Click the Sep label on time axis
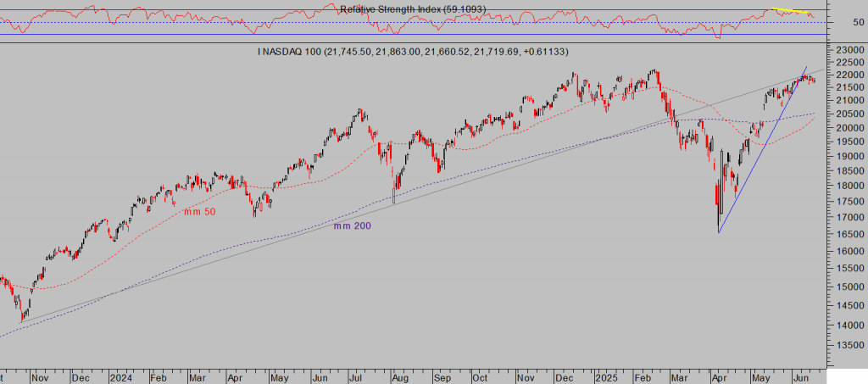The image size is (868, 384). pyautogui.click(x=442, y=377)
